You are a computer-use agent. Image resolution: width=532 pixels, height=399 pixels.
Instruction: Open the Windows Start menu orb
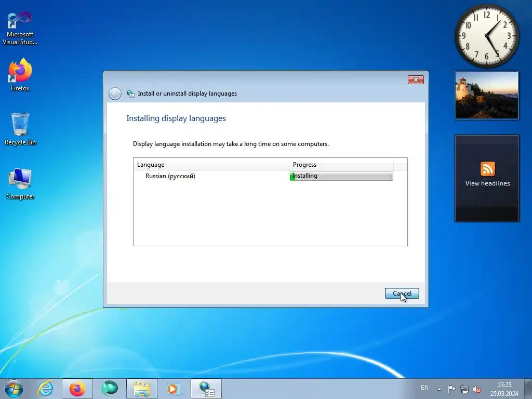(14, 389)
